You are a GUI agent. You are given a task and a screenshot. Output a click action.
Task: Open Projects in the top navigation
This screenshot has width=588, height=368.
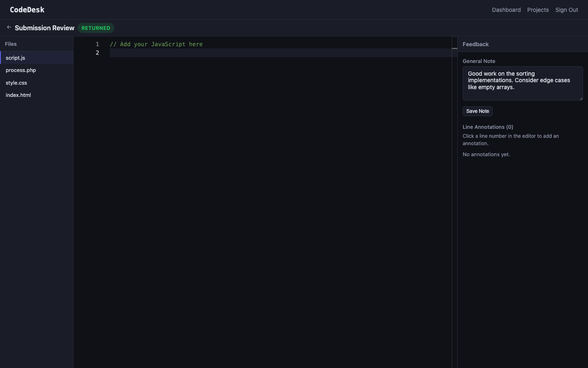(538, 10)
